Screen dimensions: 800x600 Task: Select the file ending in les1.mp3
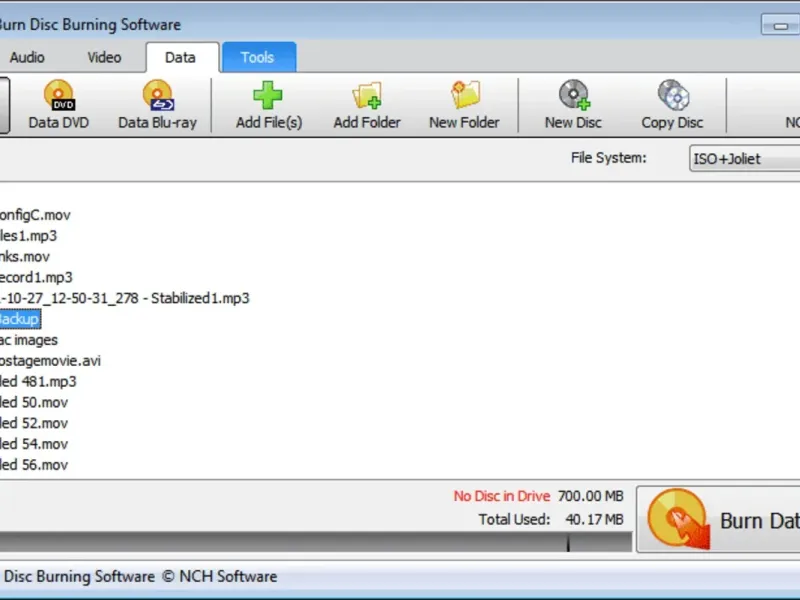[28, 236]
